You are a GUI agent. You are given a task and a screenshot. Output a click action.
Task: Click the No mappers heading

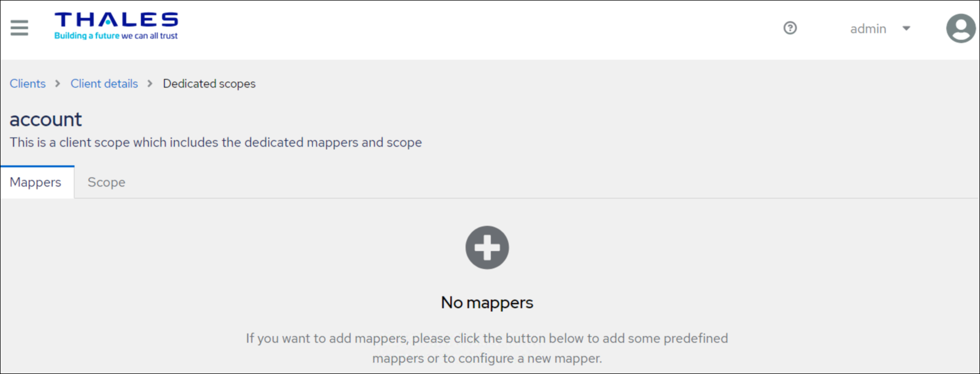[487, 303]
